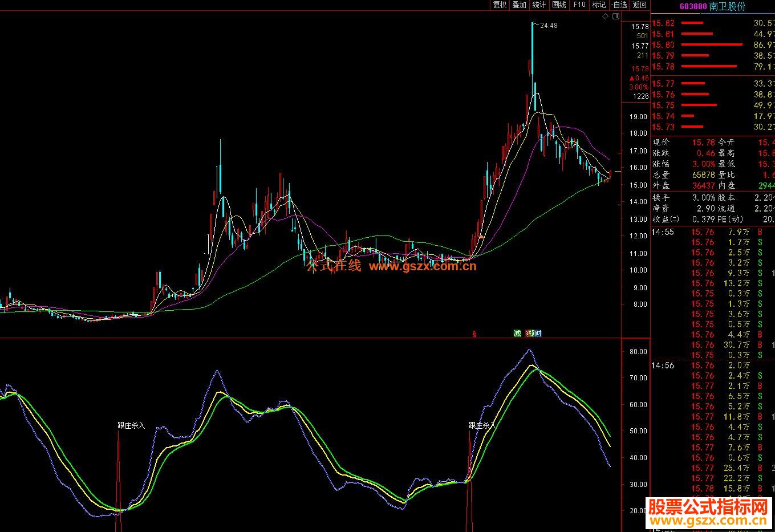The width and height of the screenshot is (775, 532).
Task: Click the green 减 marker below the candlesticks
Action: point(518,334)
